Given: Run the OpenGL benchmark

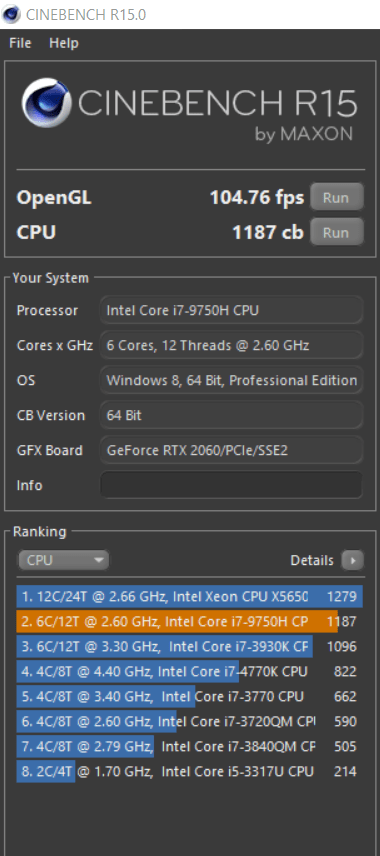Looking at the screenshot, I should (336, 198).
